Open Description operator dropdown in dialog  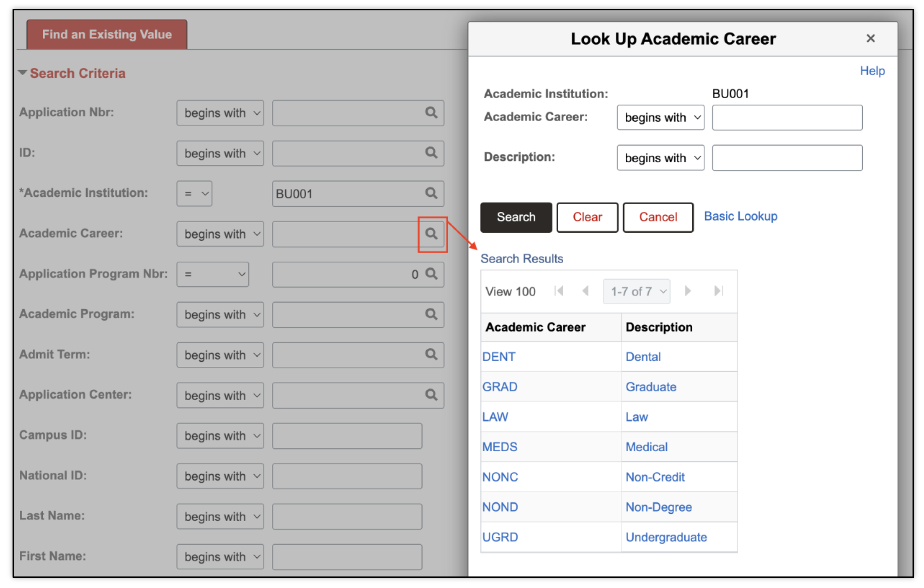660,158
